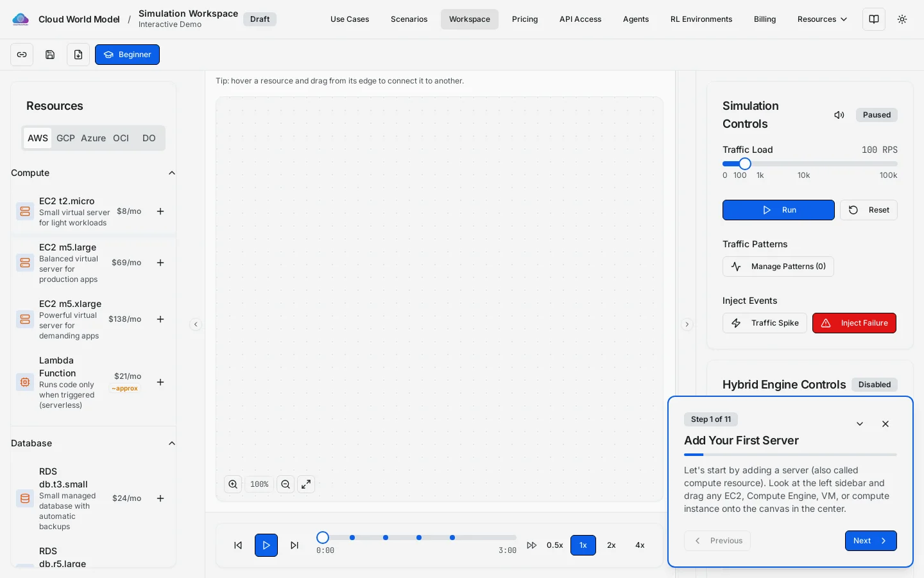Click the fast-forward icon
924x578 pixels.
[x=532, y=545]
